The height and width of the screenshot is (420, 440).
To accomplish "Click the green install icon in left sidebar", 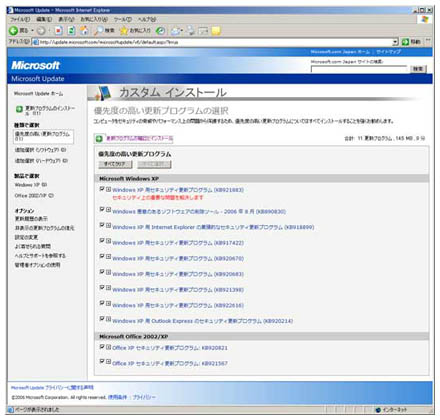I will coord(19,109).
